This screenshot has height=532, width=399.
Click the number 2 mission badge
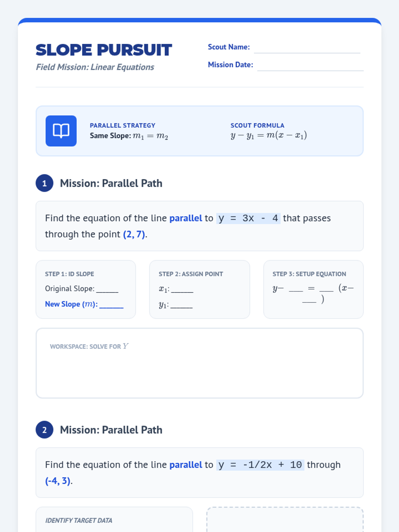point(45,430)
